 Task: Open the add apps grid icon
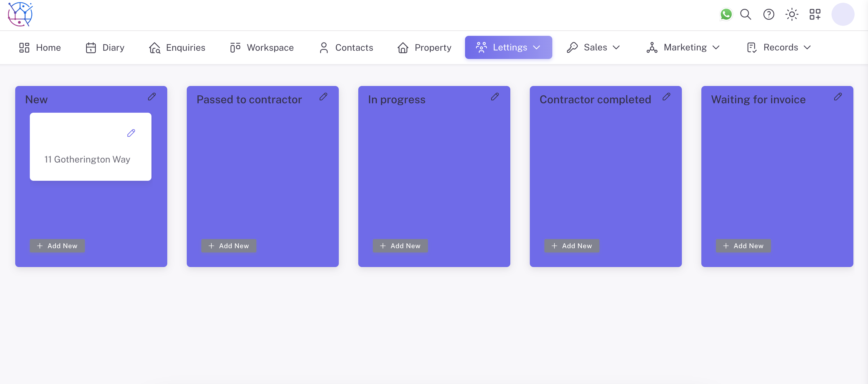click(x=815, y=15)
